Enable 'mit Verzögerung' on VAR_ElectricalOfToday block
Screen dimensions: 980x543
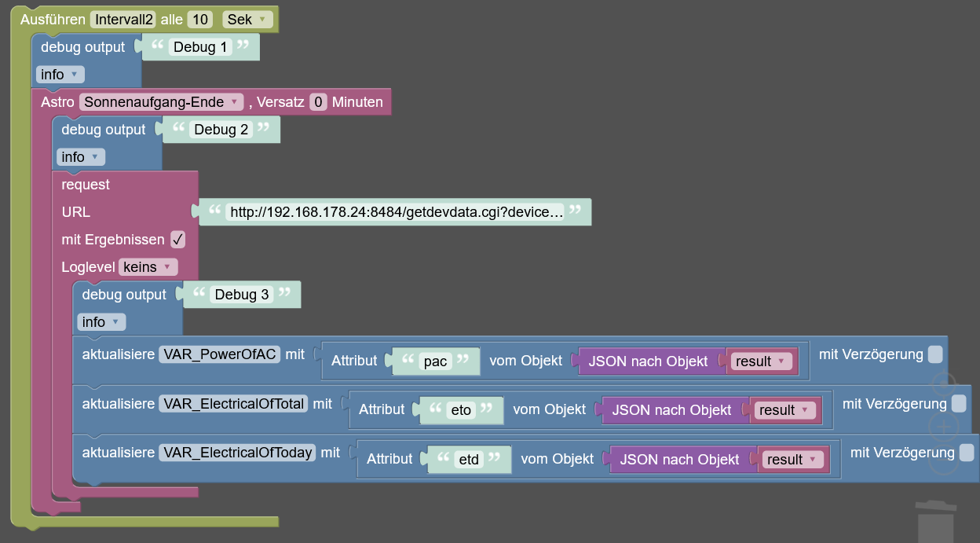pos(966,453)
